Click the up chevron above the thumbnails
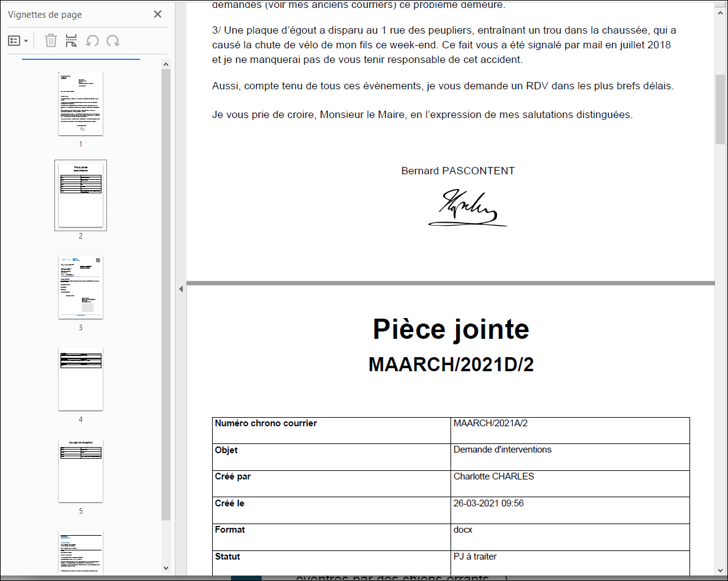This screenshot has width=728, height=581. click(x=165, y=63)
